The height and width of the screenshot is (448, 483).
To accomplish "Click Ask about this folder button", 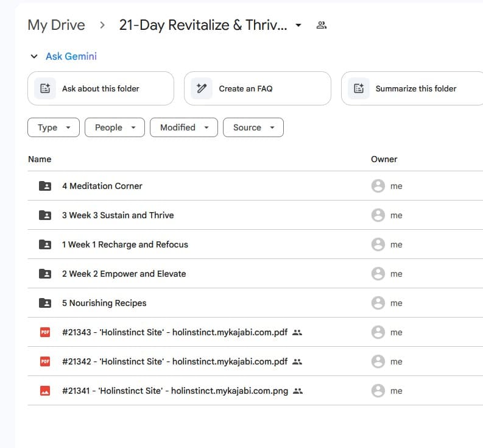I will pyautogui.click(x=100, y=88).
